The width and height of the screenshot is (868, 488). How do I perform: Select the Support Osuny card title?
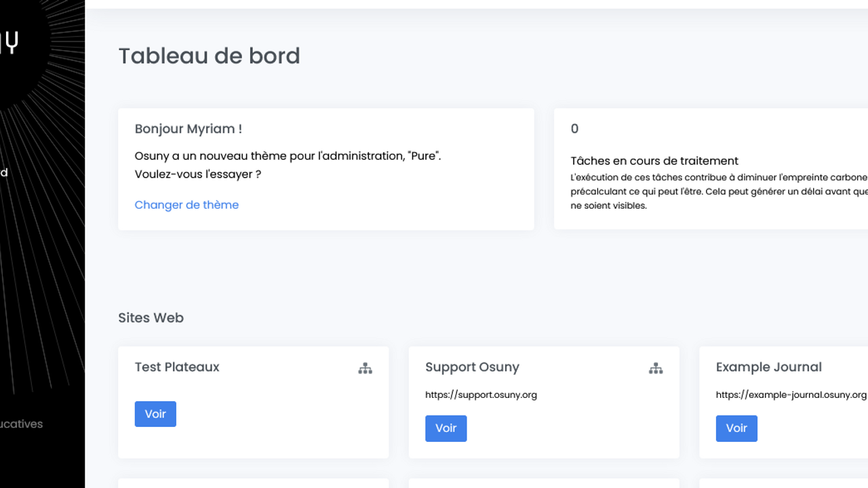pos(472,367)
